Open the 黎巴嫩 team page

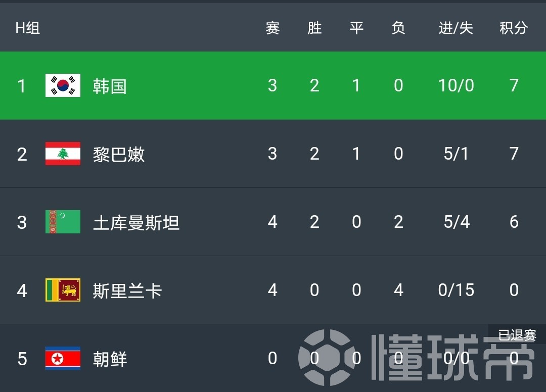118,154
